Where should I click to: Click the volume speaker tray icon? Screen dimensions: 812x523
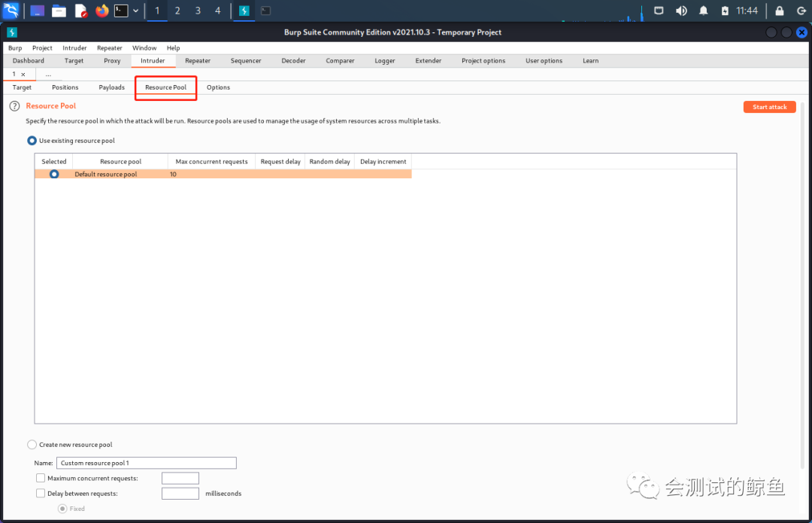681,11
